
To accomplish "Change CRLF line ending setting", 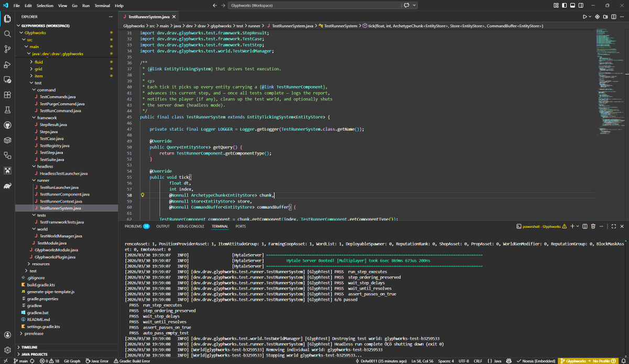I will click(x=478, y=361).
